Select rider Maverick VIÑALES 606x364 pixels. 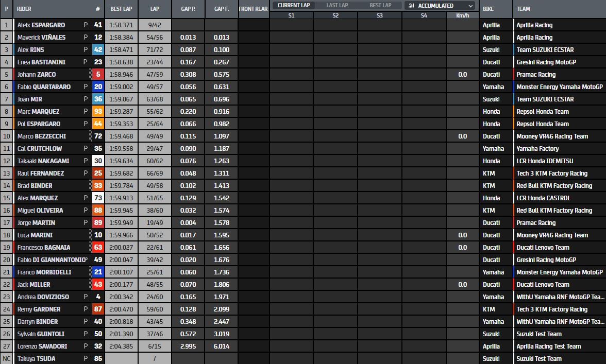click(x=41, y=38)
